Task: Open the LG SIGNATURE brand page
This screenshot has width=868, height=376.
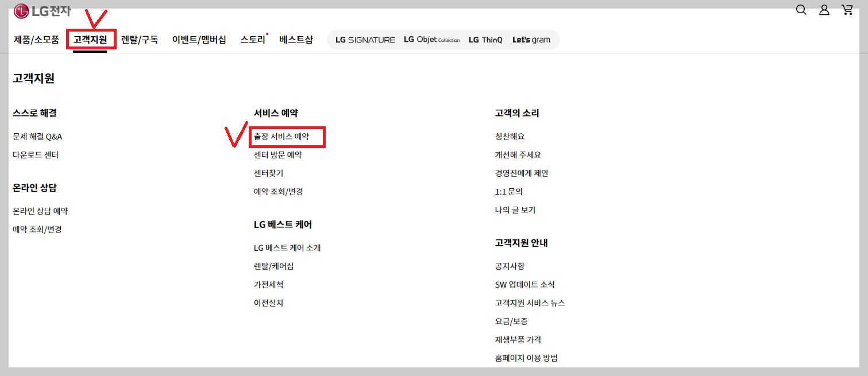Action: click(364, 39)
